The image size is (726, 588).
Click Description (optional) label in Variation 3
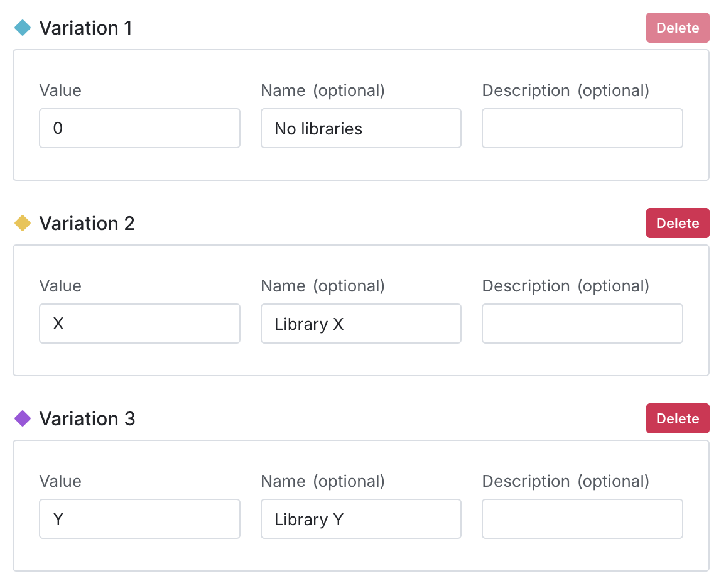click(565, 481)
